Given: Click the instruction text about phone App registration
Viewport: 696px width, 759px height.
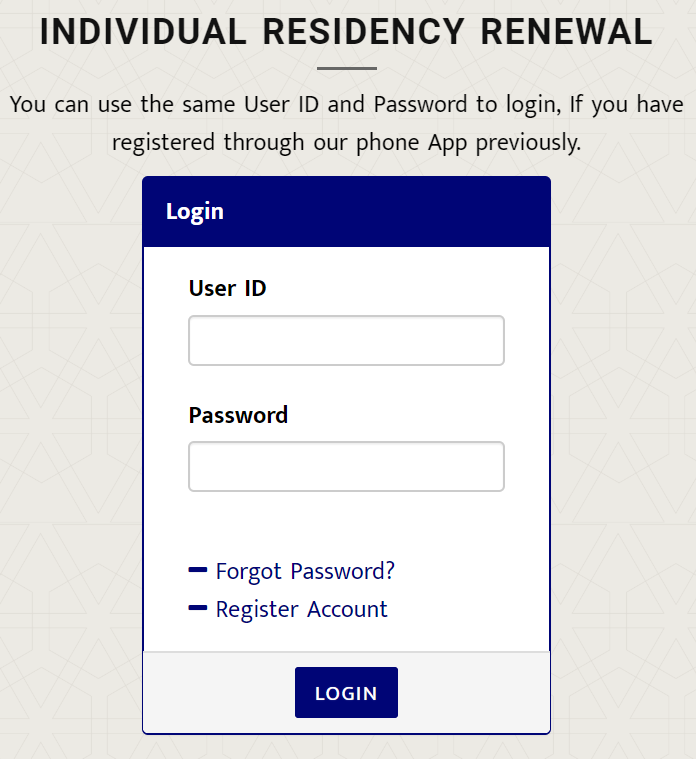Looking at the screenshot, I should click(x=347, y=123).
